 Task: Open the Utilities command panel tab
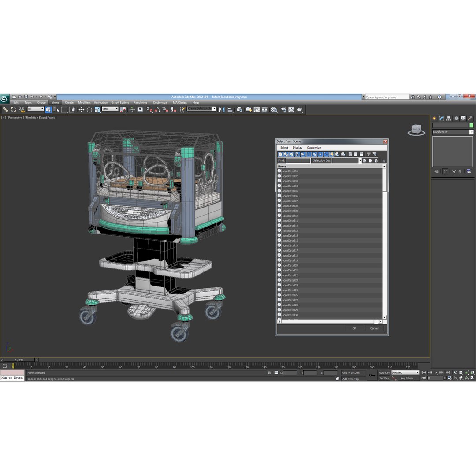[x=470, y=118]
